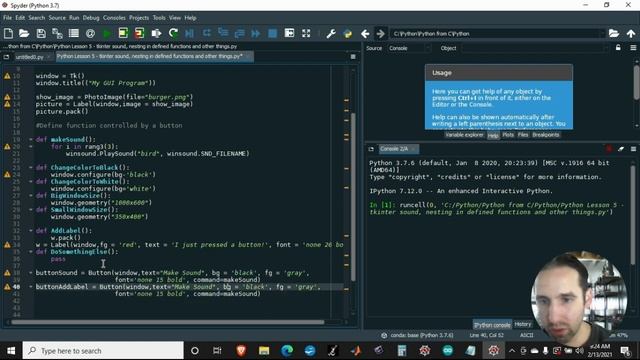Run selection or current line

click(156, 33)
